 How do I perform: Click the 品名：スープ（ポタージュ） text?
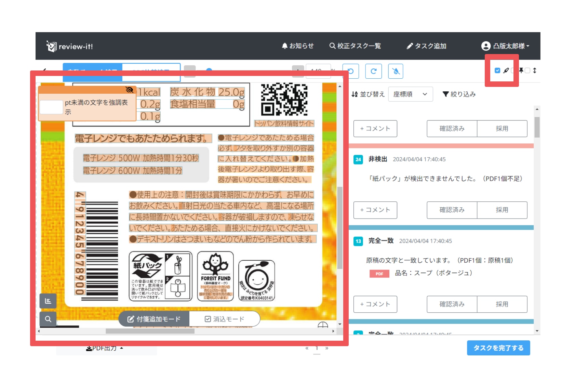tap(434, 273)
